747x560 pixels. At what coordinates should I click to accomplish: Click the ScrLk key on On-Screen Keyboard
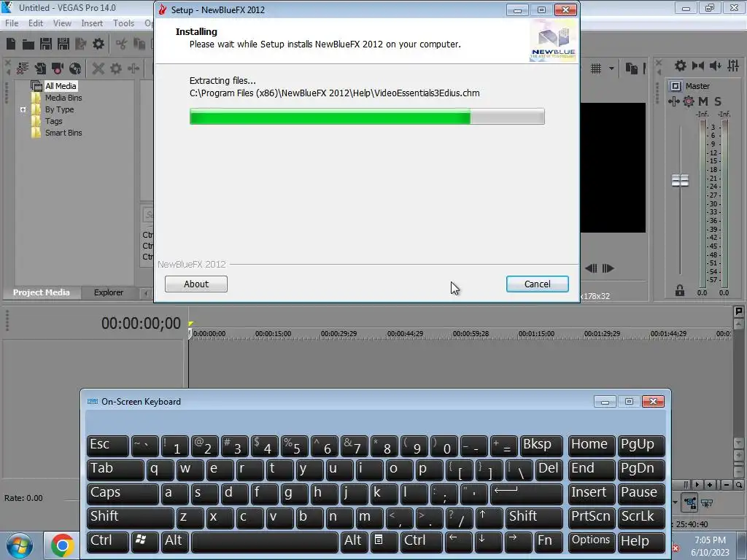tap(641, 517)
